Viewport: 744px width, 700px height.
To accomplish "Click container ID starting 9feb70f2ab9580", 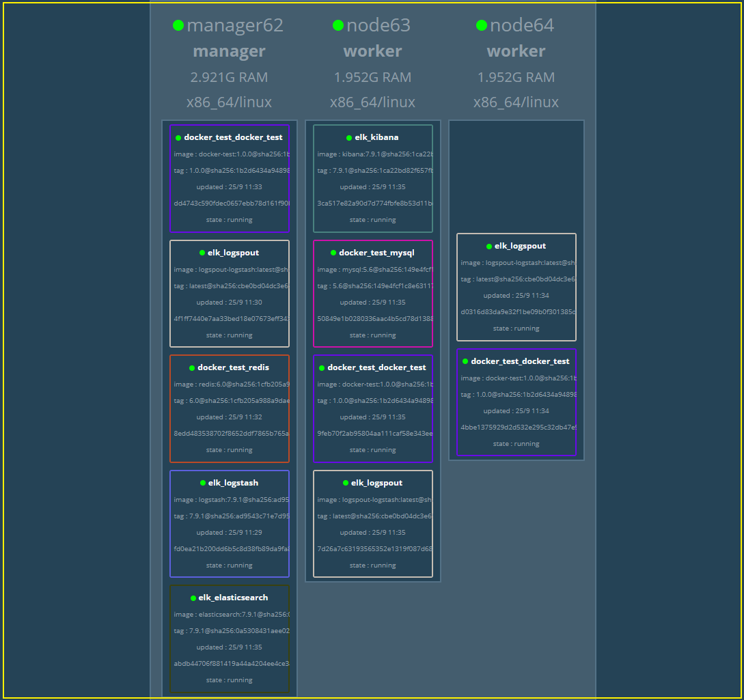I will pyautogui.click(x=375, y=434).
